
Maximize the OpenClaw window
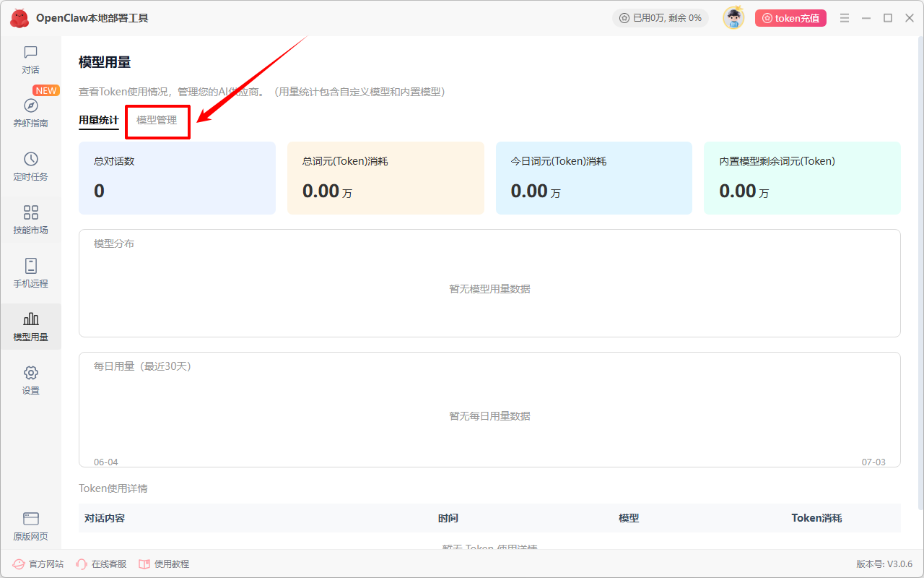click(x=888, y=18)
